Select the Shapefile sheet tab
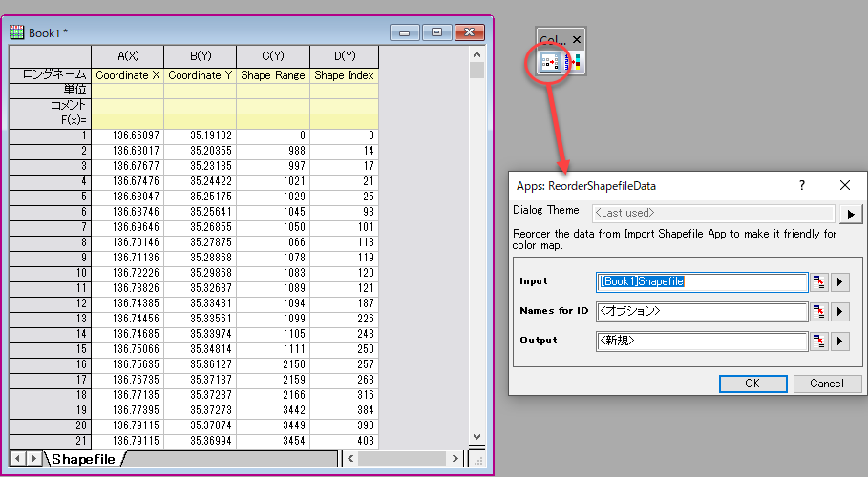 tap(84, 459)
